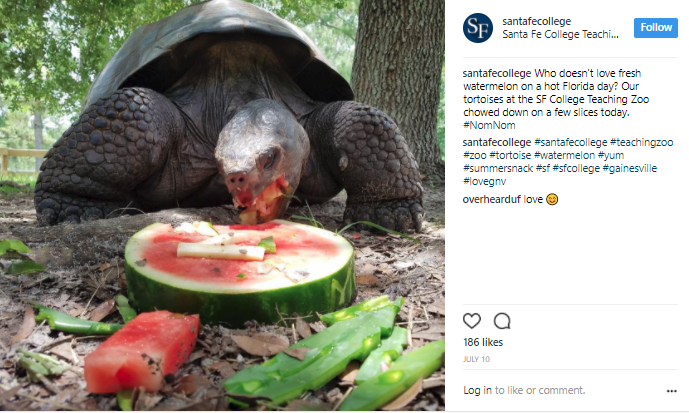Click the Log in link

[477, 390]
